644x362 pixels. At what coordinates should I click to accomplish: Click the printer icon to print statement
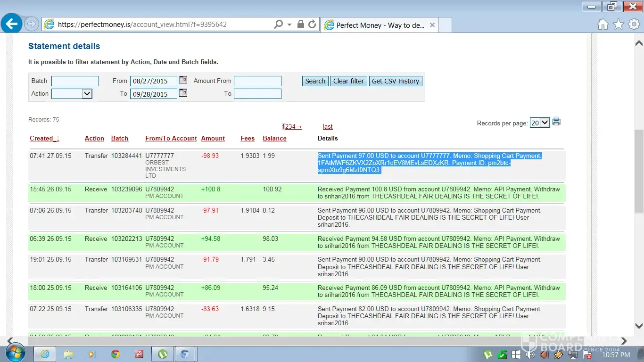coord(556,122)
